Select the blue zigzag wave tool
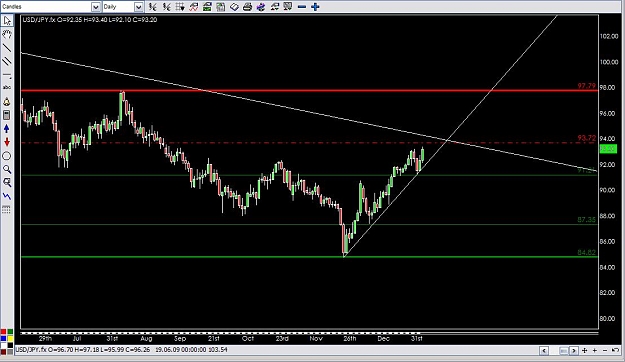The height and width of the screenshot is (362, 625). (7, 196)
